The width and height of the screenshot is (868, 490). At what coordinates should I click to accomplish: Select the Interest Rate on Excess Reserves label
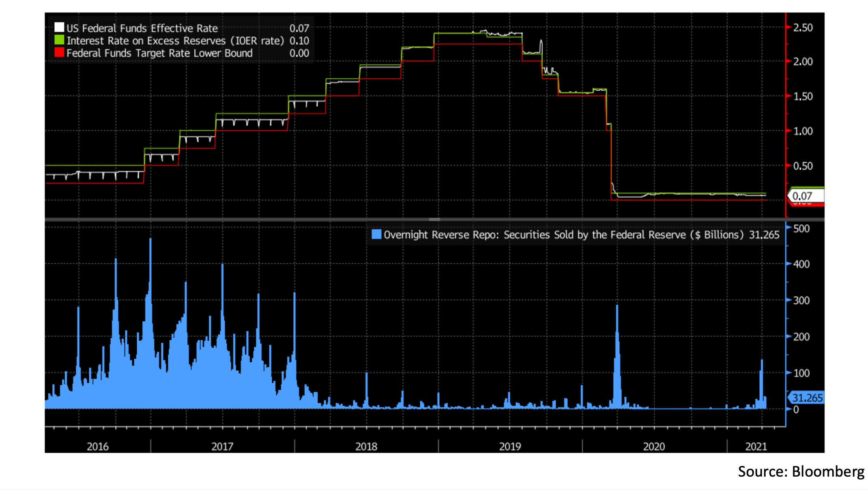click(x=175, y=41)
